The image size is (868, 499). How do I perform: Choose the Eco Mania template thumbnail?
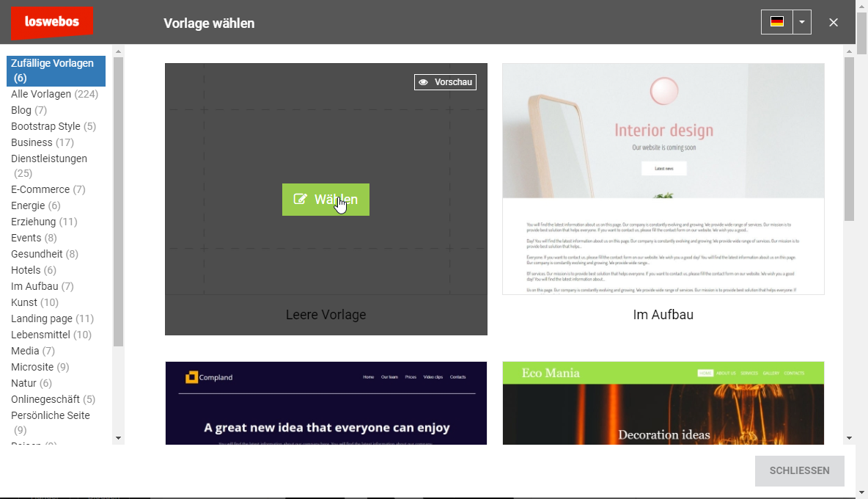pyautogui.click(x=663, y=402)
